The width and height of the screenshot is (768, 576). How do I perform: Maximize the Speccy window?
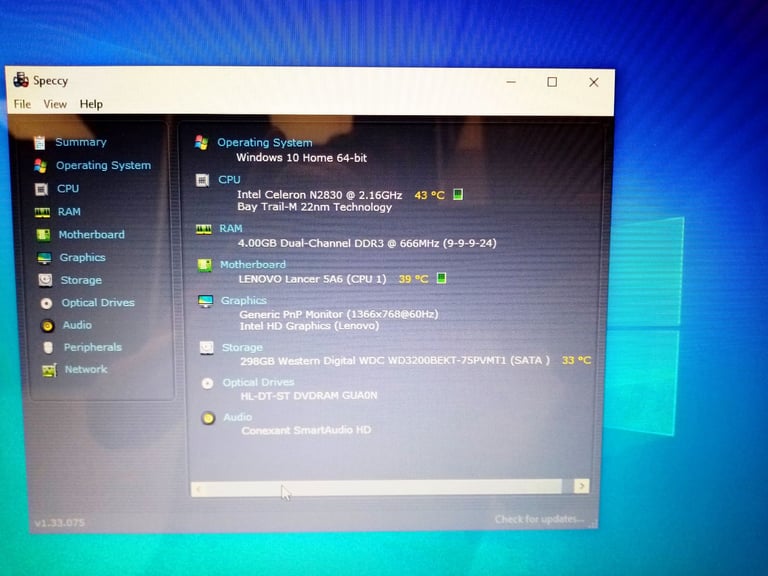click(x=552, y=82)
